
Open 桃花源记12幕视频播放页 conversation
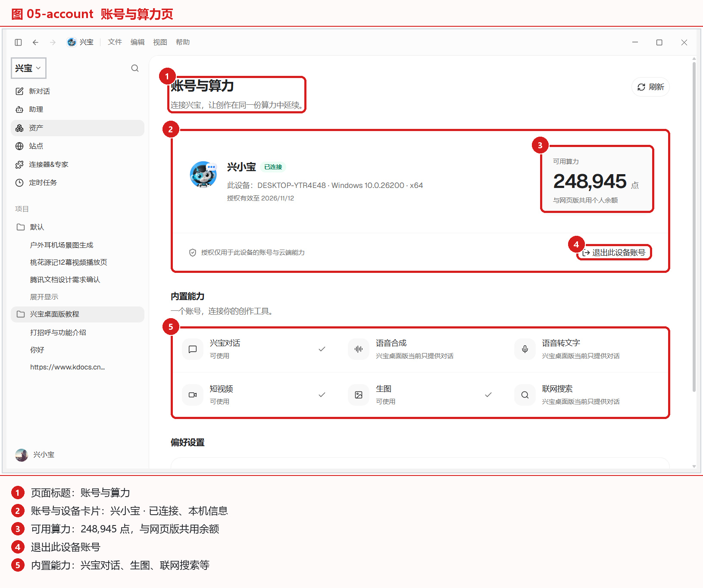69,263
